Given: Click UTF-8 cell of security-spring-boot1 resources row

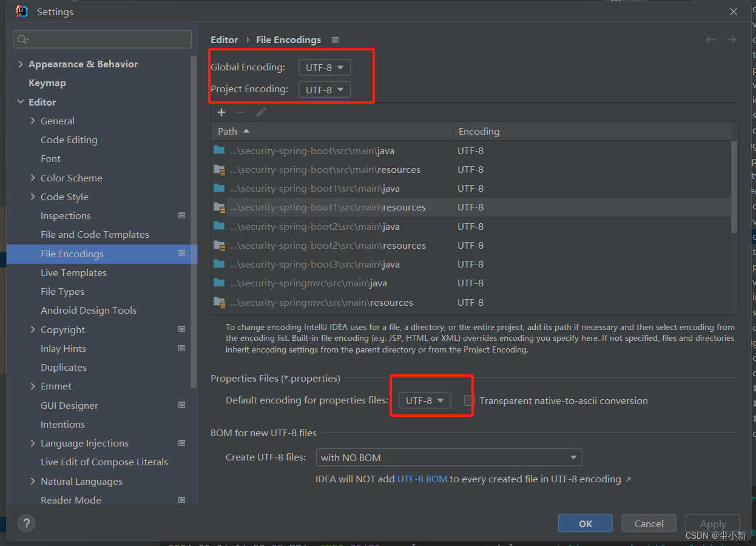Looking at the screenshot, I should pyautogui.click(x=471, y=207).
